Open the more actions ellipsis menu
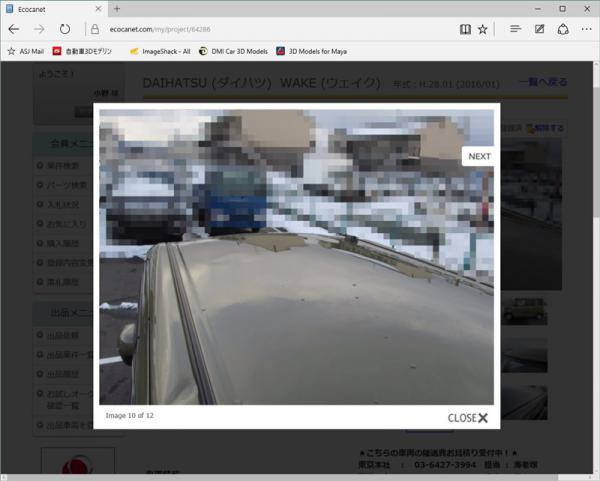The image size is (600, 481). point(586,29)
